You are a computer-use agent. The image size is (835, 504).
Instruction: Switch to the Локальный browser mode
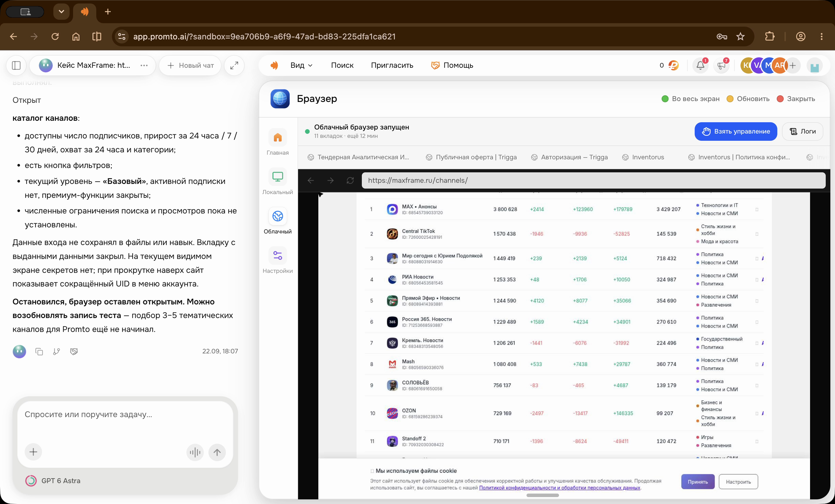click(x=277, y=181)
